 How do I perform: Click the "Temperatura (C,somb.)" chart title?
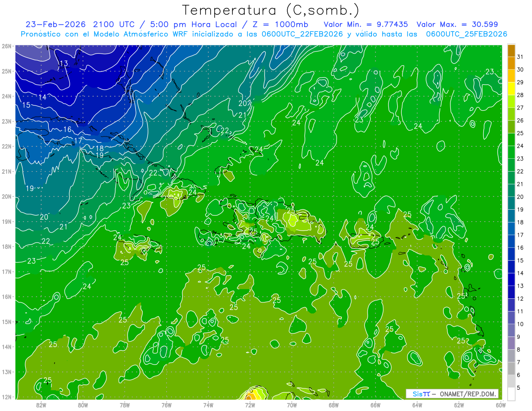(x=270, y=10)
